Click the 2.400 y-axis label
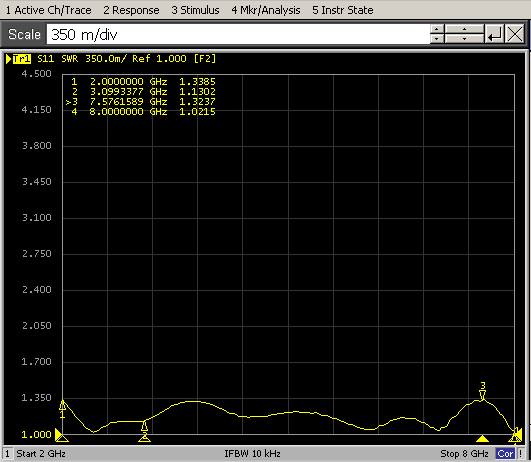Screen dimensions: 531x462 (x=37, y=290)
